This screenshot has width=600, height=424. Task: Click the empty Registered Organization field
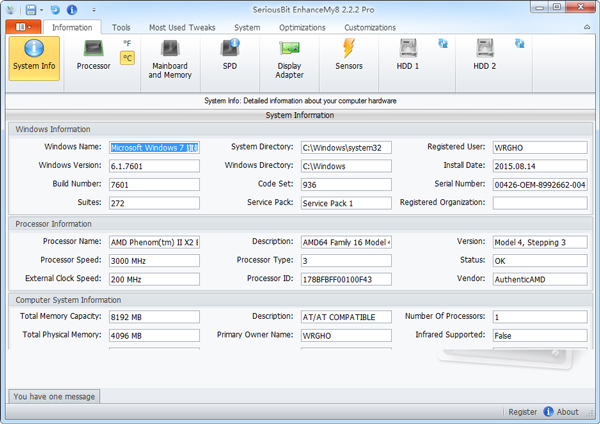[540, 203]
